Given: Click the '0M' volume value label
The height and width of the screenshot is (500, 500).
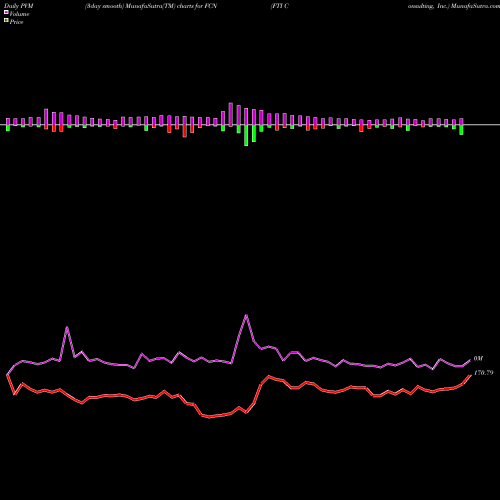Looking at the screenshot, I should (x=478, y=358).
